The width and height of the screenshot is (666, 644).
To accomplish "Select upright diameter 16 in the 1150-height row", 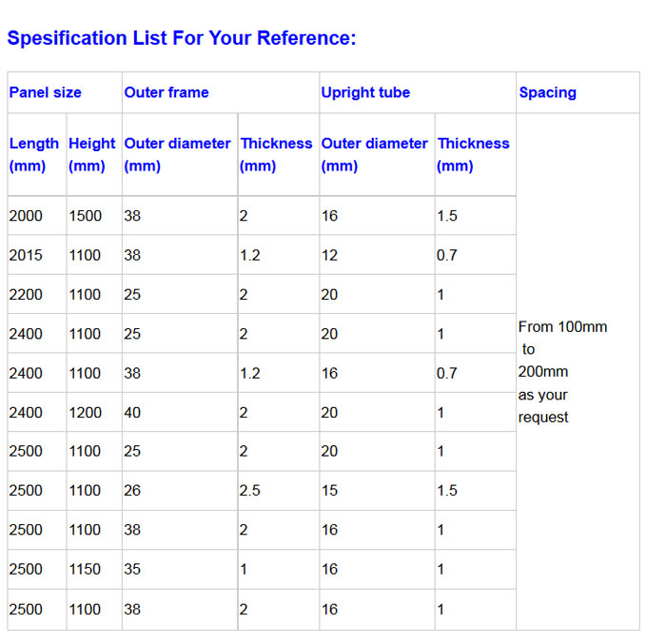I will 329,569.
